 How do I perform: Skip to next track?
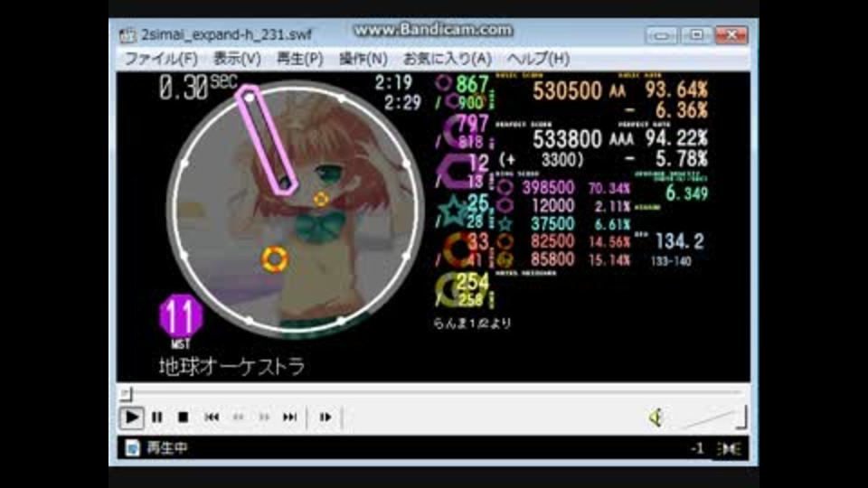(x=289, y=418)
